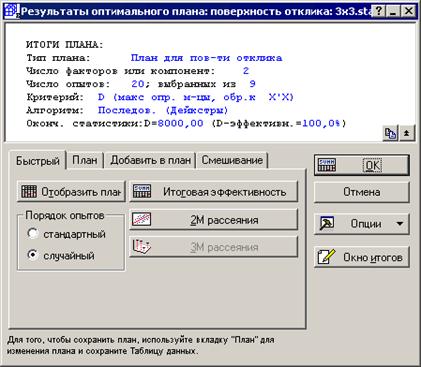Open the Быстрый tab
Image resolution: width=421 pixels, height=367 pixels.
38,161
